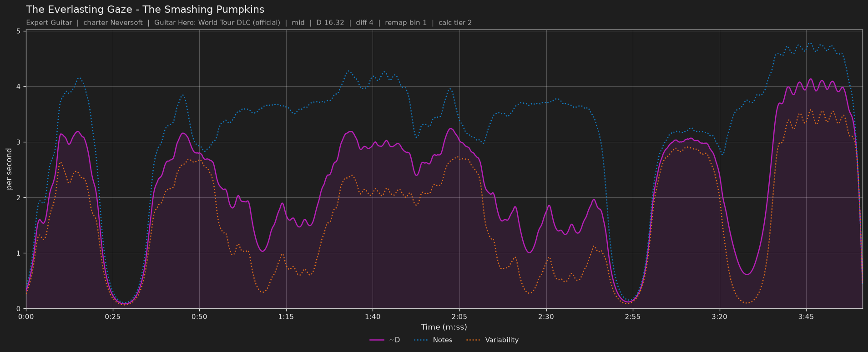Click the '5' y-axis tick label
Screen dimensions: 868x352
click(18, 31)
